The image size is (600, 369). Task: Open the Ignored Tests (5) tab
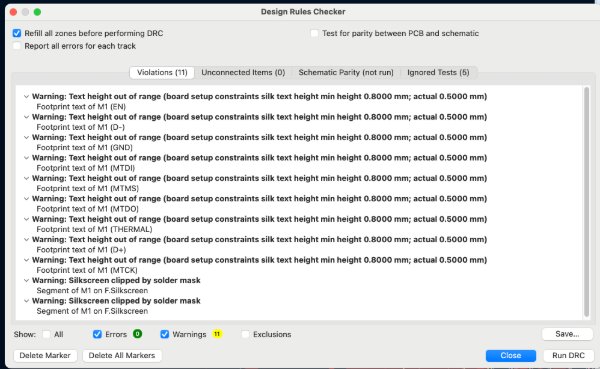click(438, 72)
